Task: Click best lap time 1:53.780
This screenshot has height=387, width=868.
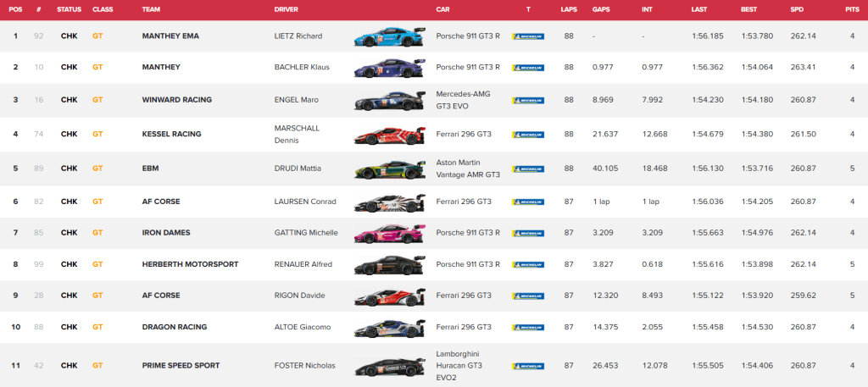Action: tap(755, 36)
